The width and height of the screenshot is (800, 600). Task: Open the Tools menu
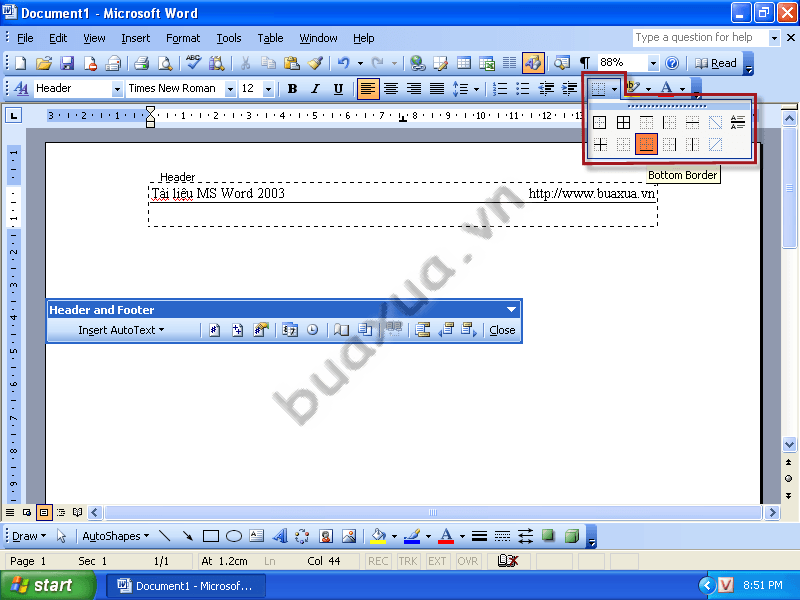(229, 38)
